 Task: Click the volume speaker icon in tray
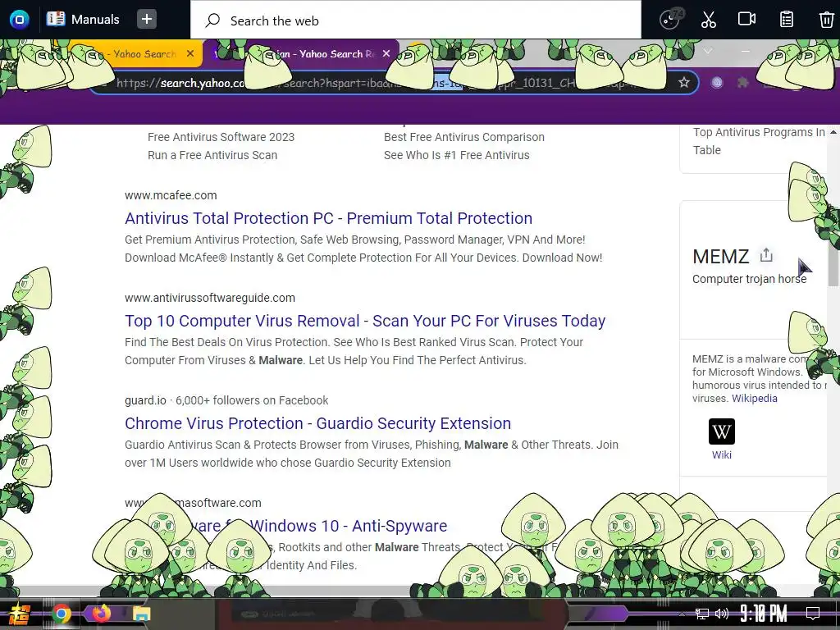coord(722,614)
